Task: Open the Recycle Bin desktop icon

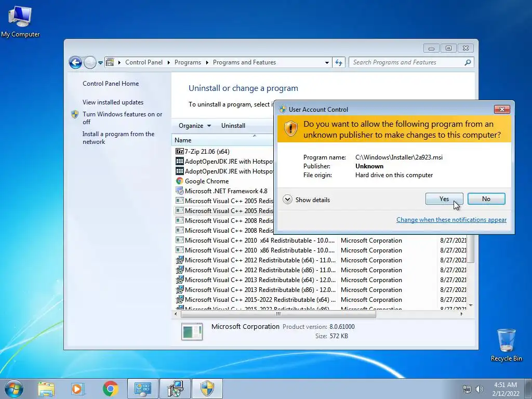Action: [506, 345]
